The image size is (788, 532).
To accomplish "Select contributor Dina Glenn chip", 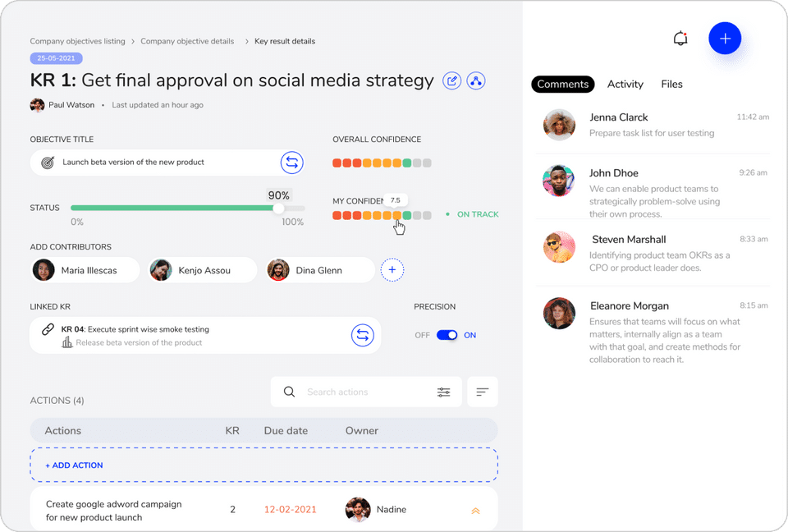I will click(319, 270).
